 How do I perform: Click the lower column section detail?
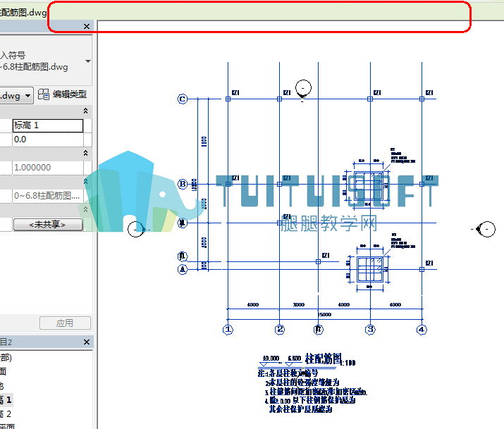369,269
